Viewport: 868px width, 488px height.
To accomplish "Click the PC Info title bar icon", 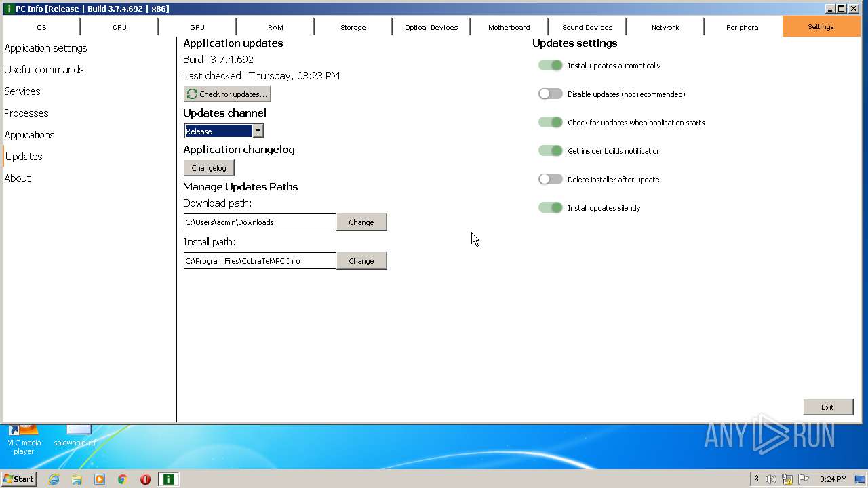I will coord(9,9).
